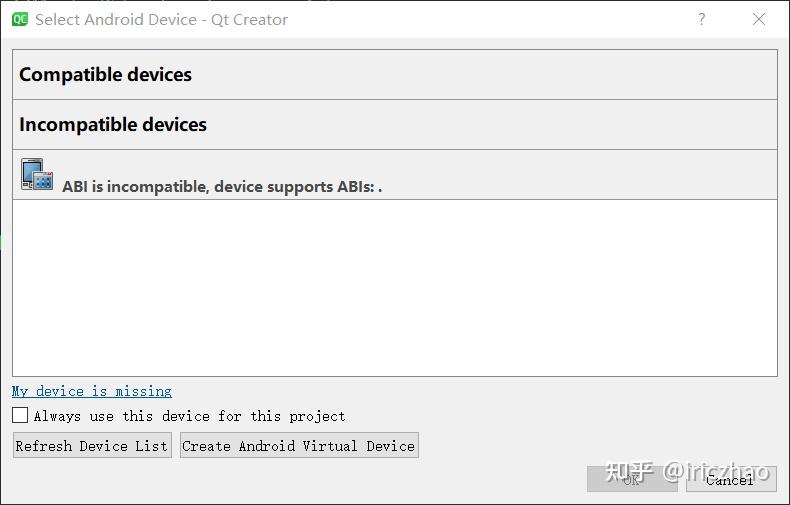Click the question mark help button
The image size is (790, 505).
(701, 19)
